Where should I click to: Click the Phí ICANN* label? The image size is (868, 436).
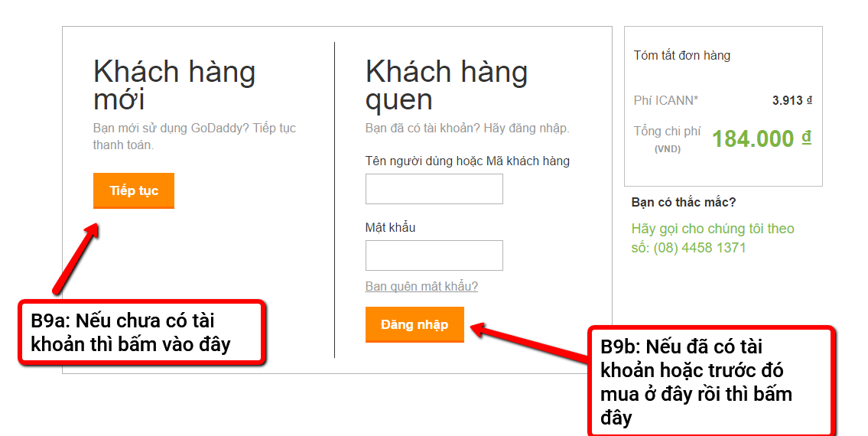pyautogui.click(x=665, y=100)
